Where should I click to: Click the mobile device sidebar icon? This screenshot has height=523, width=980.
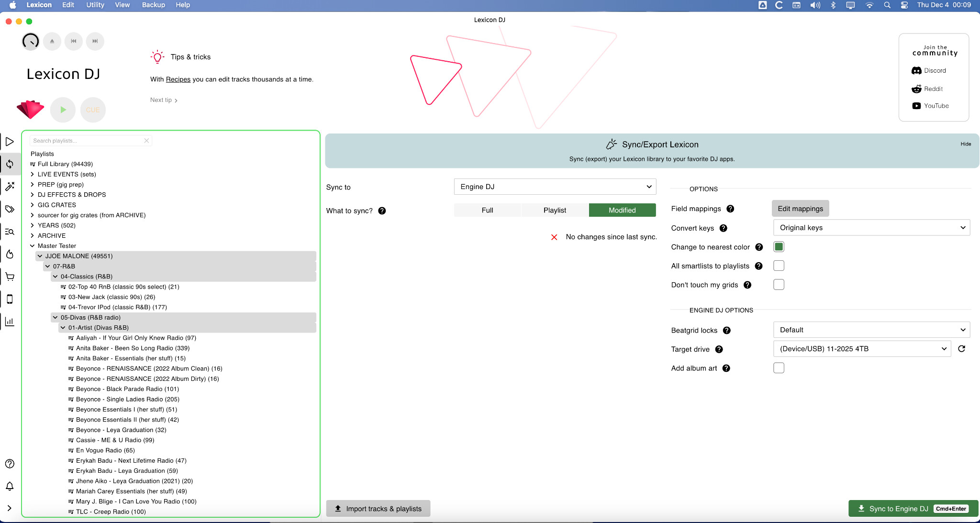(x=10, y=299)
